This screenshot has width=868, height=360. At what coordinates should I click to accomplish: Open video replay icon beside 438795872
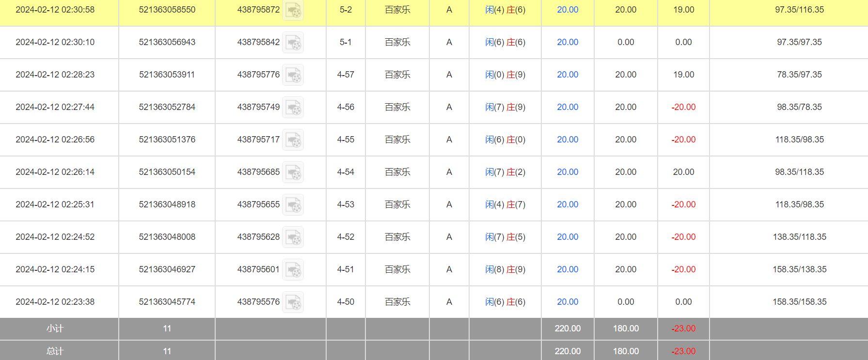point(293,10)
